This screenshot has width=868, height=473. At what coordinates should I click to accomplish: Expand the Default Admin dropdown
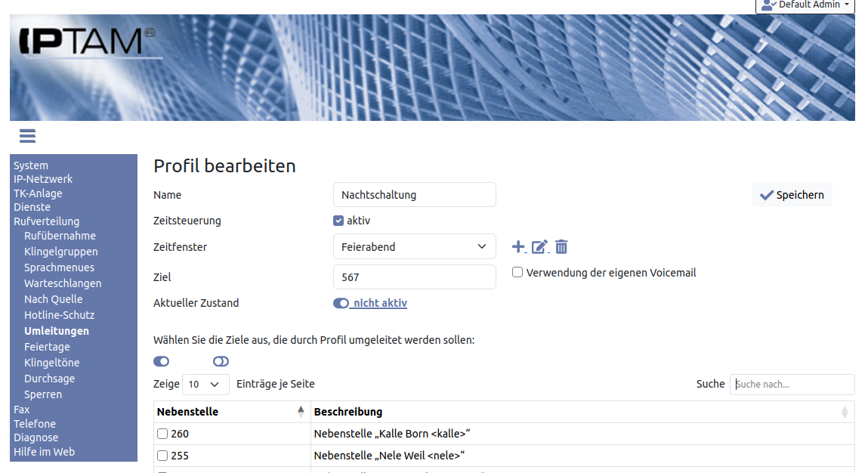(847, 5)
